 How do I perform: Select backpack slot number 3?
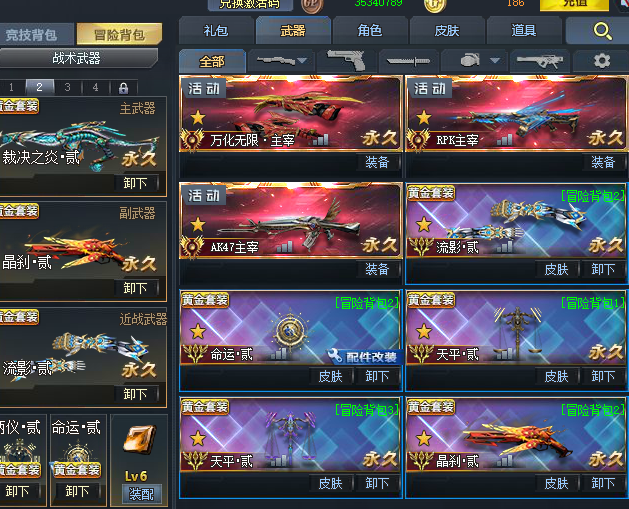click(x=67, y=87)
